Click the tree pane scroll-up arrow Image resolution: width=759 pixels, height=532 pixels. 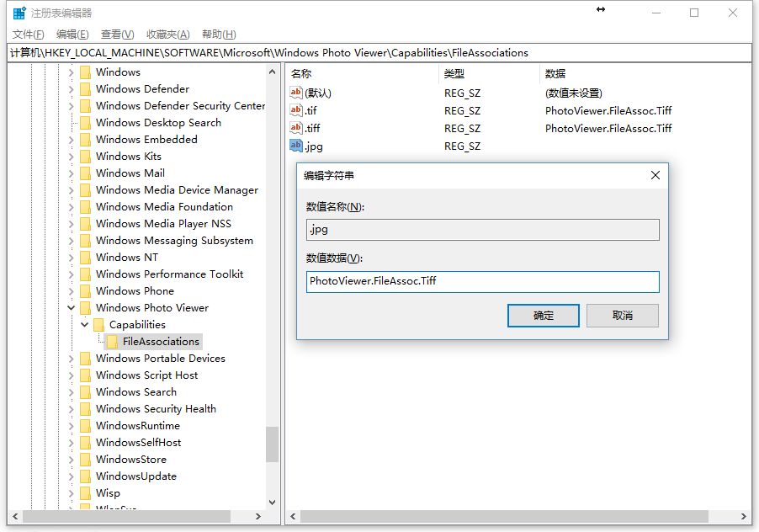point(272,72)
